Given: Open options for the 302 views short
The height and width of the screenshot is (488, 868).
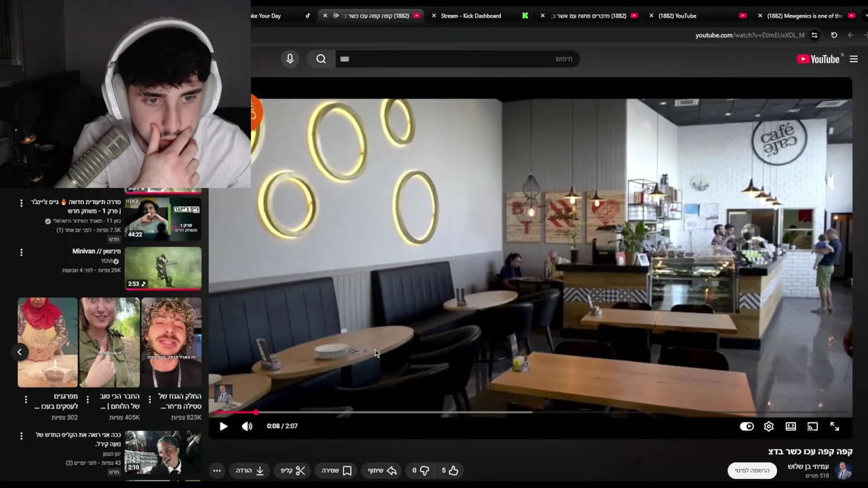Looking at the screenshot, I should [x=26, y=400].
